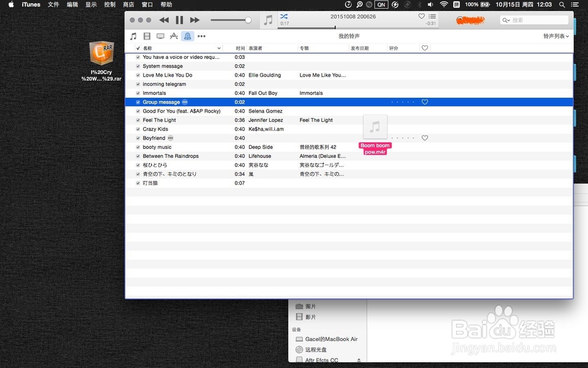Love the Group message ringtone
The image size is (588, 368).
click(425, 102)
